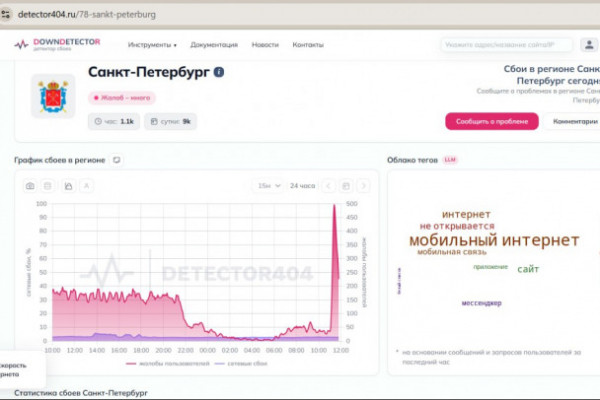
Task: Click the camera screenshot icon on chart
Action: [30, 186]
